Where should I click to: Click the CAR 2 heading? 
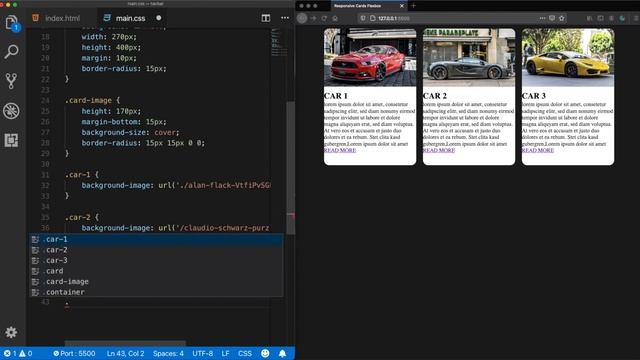435,96
